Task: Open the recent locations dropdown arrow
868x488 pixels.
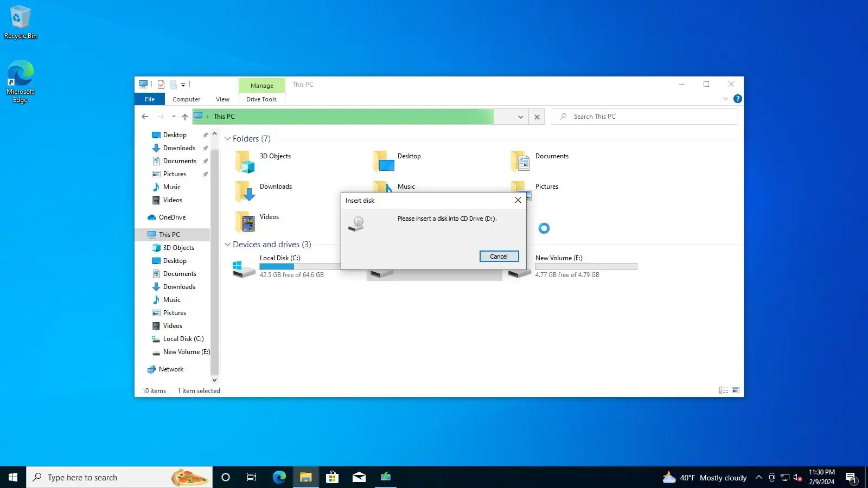Action: [x=174, y=117]
